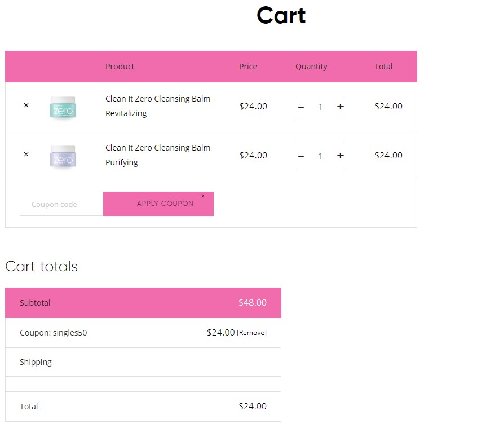Open Purifying balm product thumbnail
504x428 pixels.
pos(63,156)
